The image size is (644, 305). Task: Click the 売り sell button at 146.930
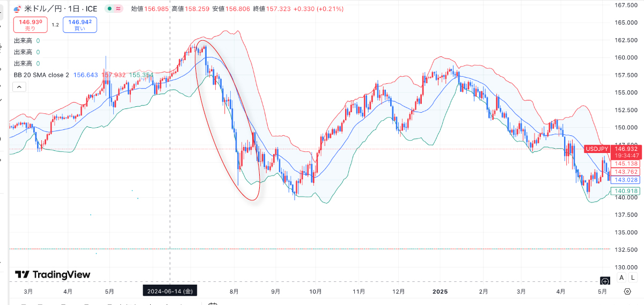pos(30,25)
